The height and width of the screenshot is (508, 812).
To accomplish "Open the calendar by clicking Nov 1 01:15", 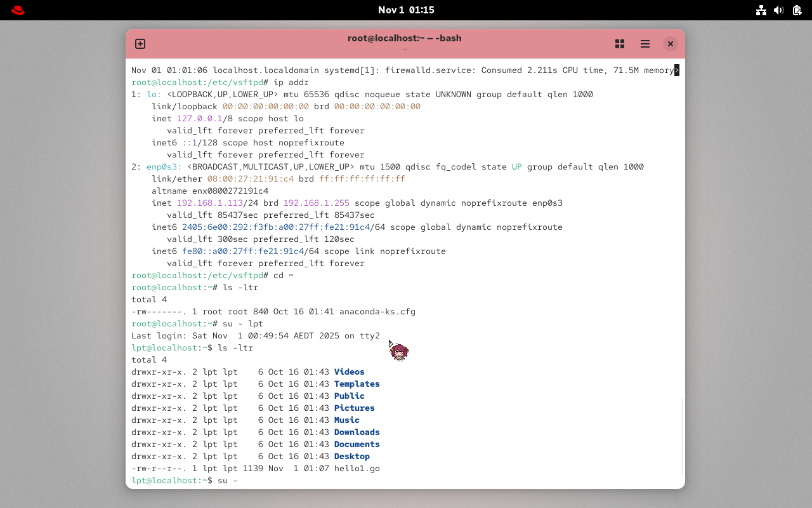I will tap(406, 10).
